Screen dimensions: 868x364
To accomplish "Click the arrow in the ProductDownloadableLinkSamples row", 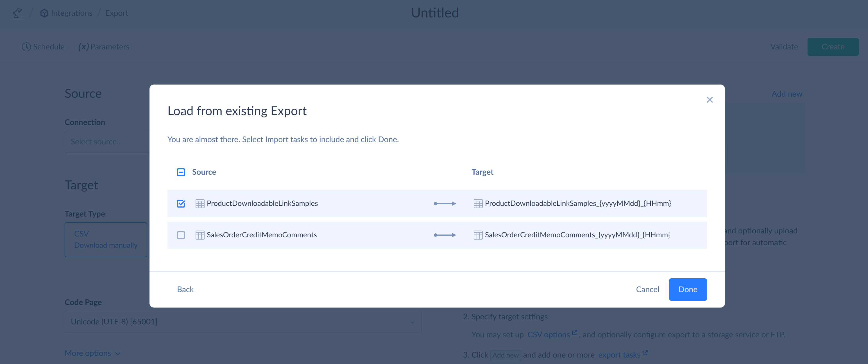I will (445, 203).
